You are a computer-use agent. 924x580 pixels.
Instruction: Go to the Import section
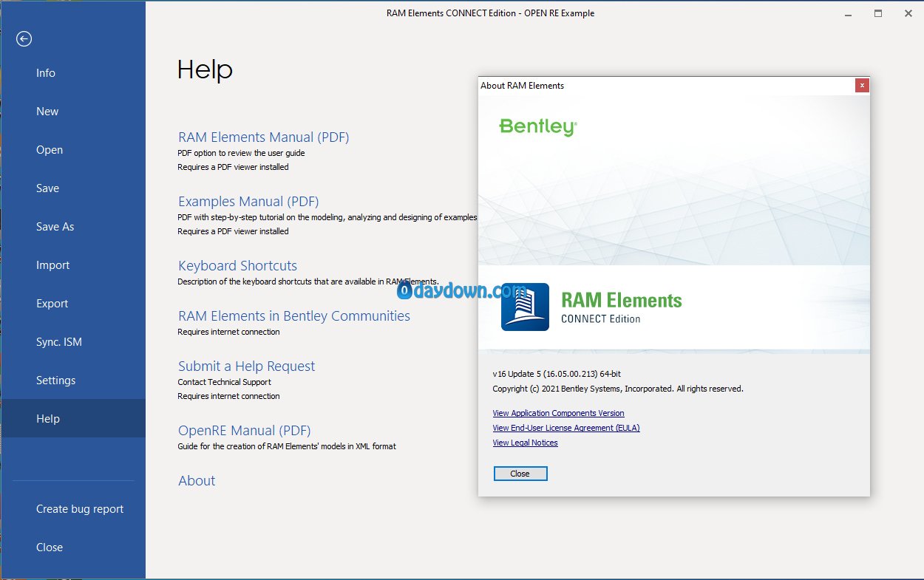click(73, 265)
